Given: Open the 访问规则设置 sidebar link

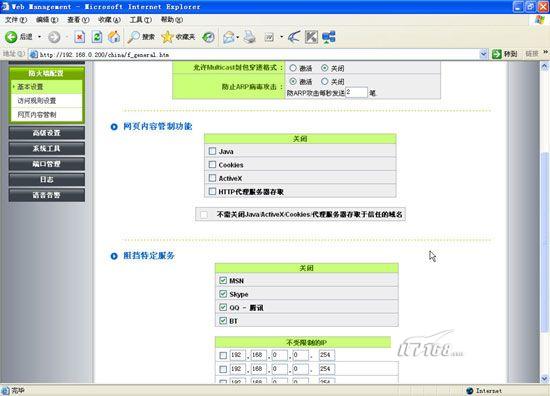Looking at the screenshot, I should (x=36, y=101).
